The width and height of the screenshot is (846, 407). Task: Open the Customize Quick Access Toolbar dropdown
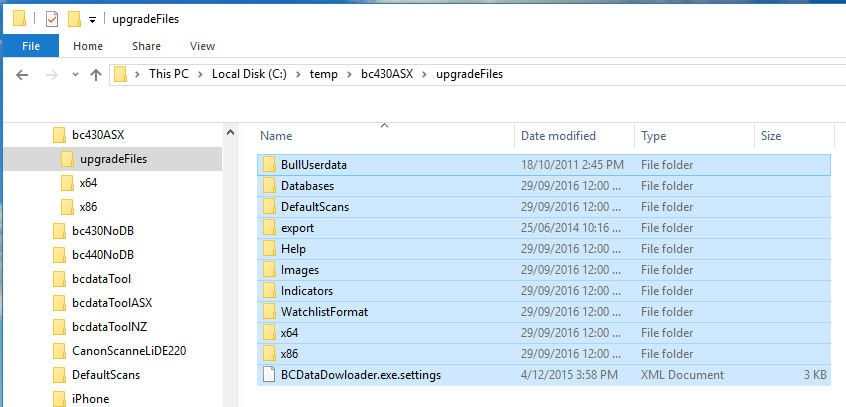pos(92,21)
